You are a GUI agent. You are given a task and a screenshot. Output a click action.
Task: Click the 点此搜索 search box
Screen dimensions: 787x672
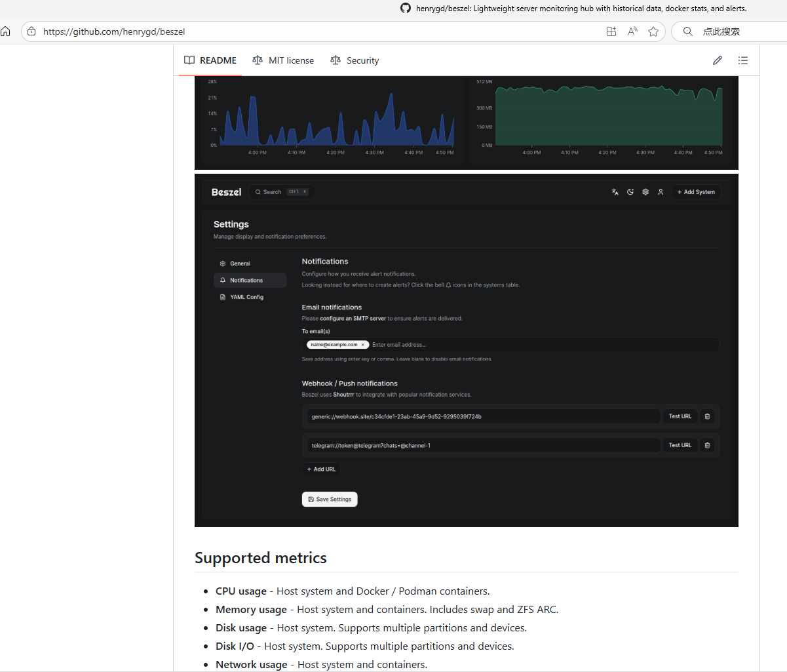pyautogui.click(x=721, y=31)
